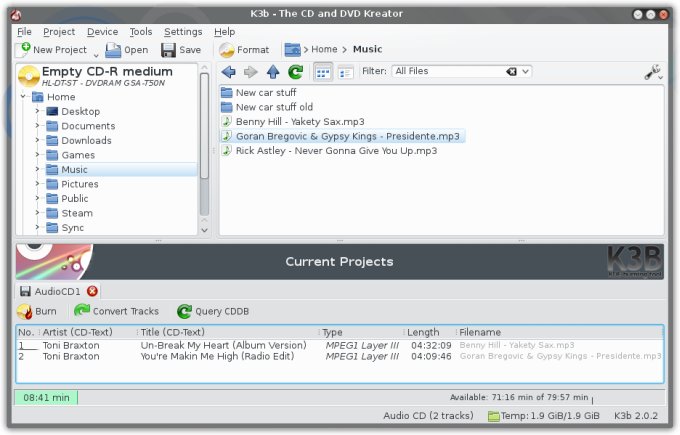Sort tracks by Artist (CD-Text) column

click(88, 332)
